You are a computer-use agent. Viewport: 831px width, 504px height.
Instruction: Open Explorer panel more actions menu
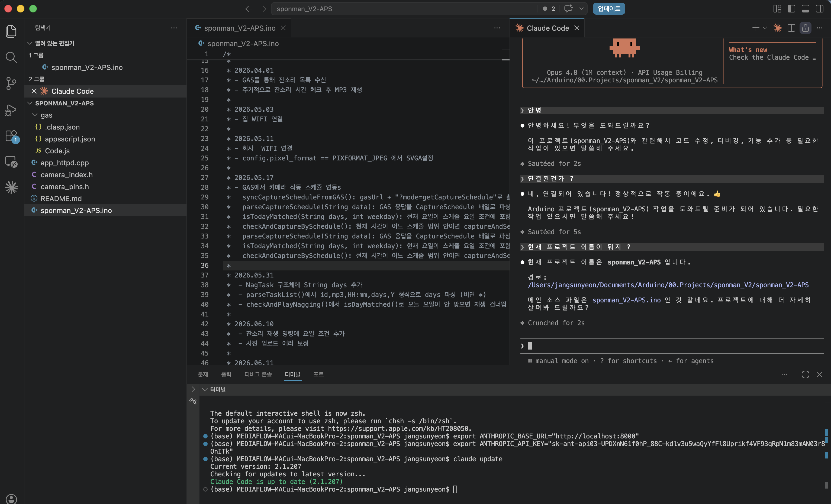(174, 28)
